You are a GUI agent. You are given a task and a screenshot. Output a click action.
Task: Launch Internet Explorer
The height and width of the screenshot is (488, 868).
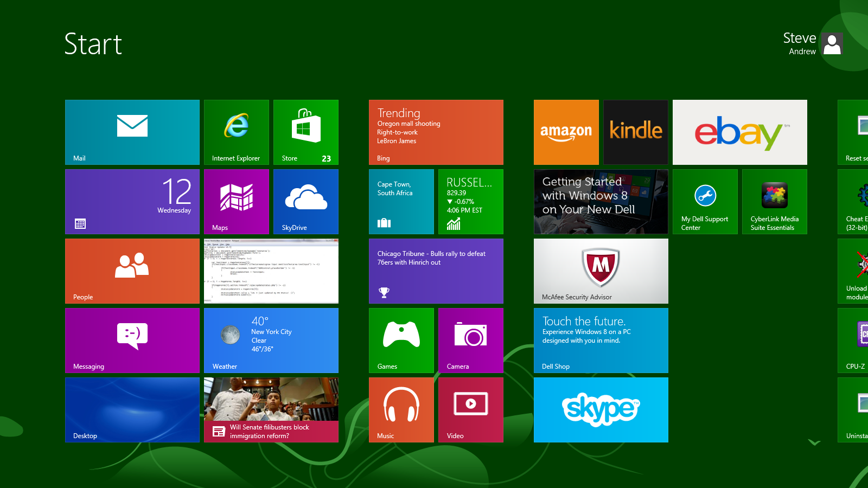236,132
